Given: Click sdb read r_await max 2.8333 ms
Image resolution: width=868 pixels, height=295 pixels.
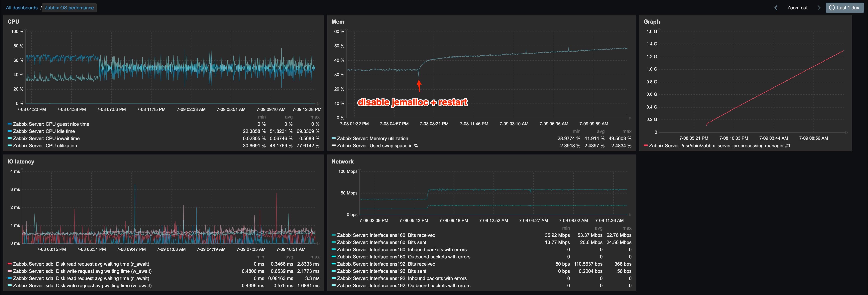Looking at the screenshot, I should (x=308, y=264).
